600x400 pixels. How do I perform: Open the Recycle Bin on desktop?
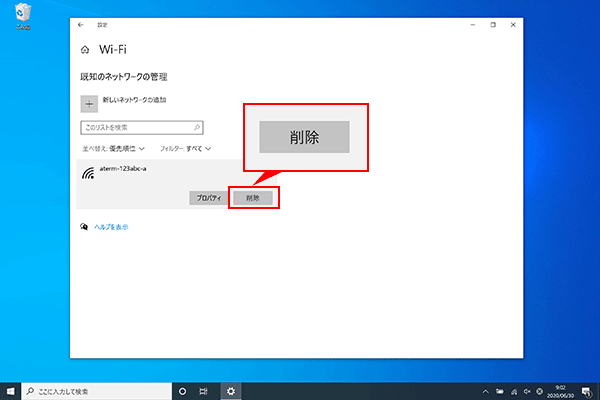[x=22, y=19]
